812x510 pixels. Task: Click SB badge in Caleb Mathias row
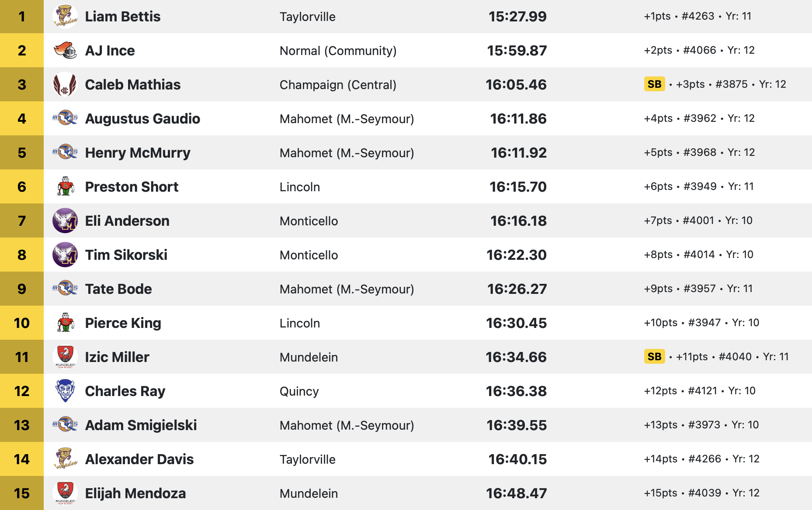pos(654,84)
